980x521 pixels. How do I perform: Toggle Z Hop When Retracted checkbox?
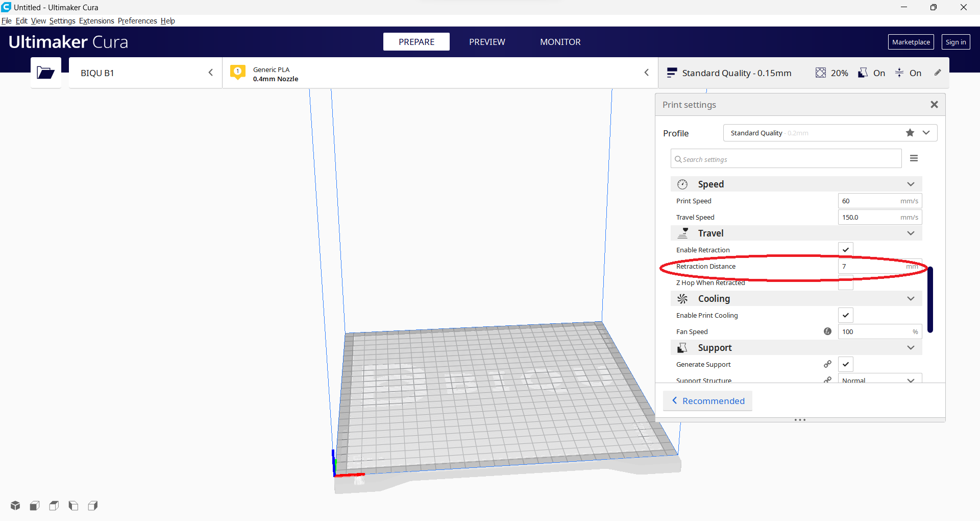846,282
